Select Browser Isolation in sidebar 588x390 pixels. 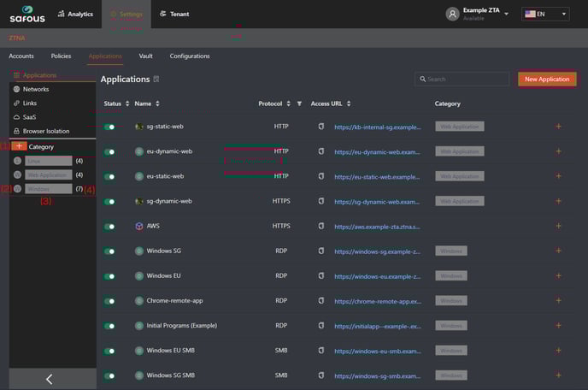tap(46, 131)
